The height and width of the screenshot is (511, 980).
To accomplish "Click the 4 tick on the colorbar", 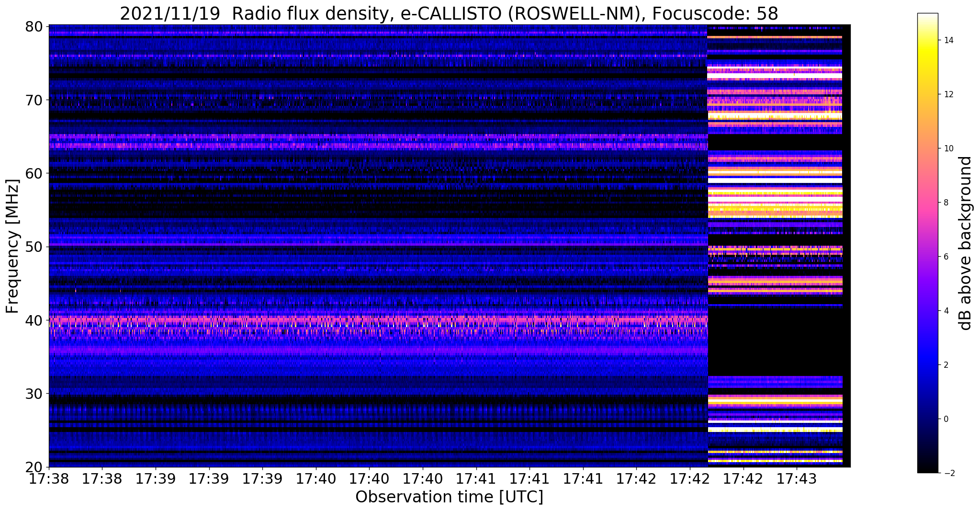I will (946, 311).
